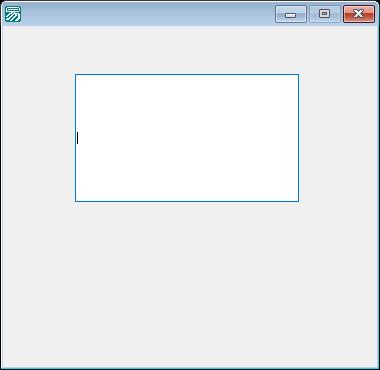Click the empty blue title bar area
This screenshot has height=370, width=380.
click(x=148, y=14)
